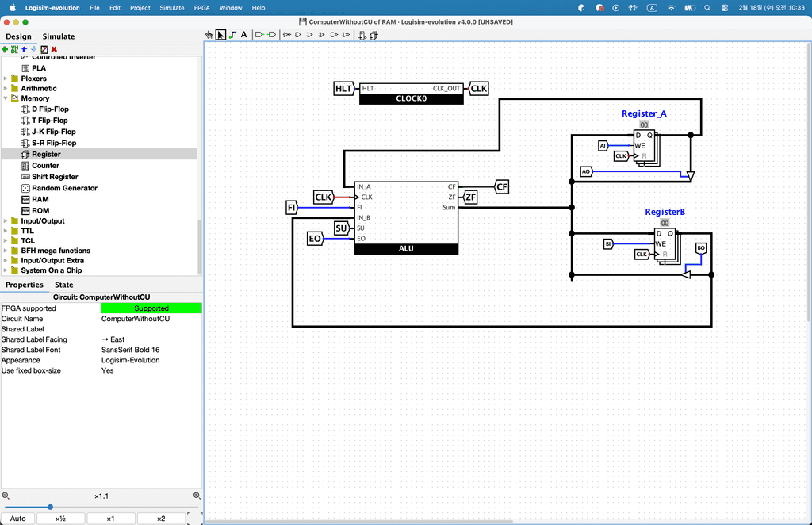Click the ×2 zoom button
This screenshot has width=812, height=525.
[x=161, y=519]
